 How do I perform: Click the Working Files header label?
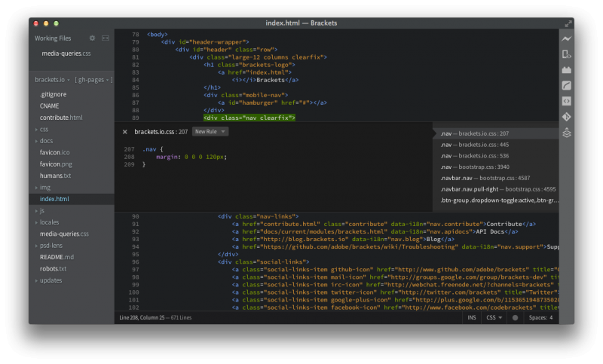click(x=53, y=38)
